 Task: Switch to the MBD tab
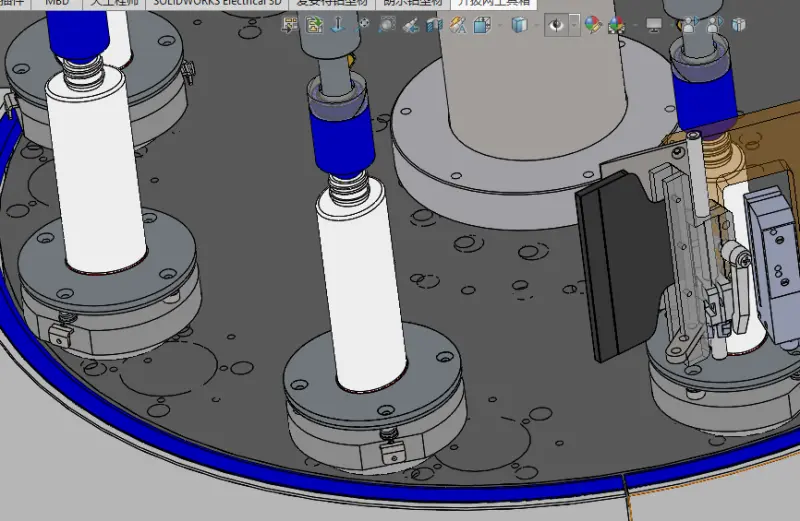tap(57, 3)
